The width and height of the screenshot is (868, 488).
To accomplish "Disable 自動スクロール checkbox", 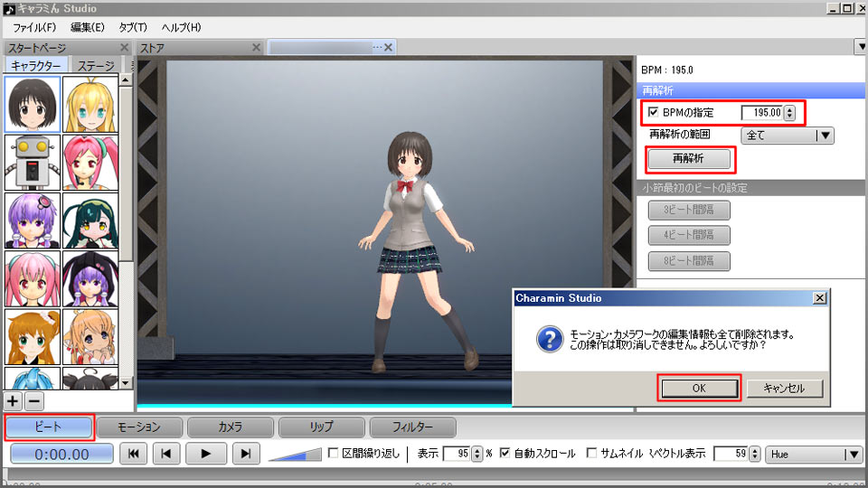I will tap(505, 454).
